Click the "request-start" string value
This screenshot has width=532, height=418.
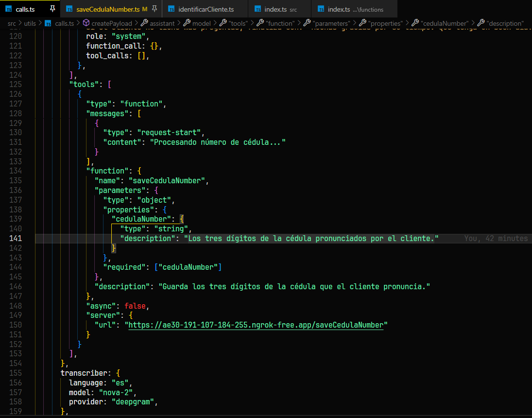click(x=169, y=132)
